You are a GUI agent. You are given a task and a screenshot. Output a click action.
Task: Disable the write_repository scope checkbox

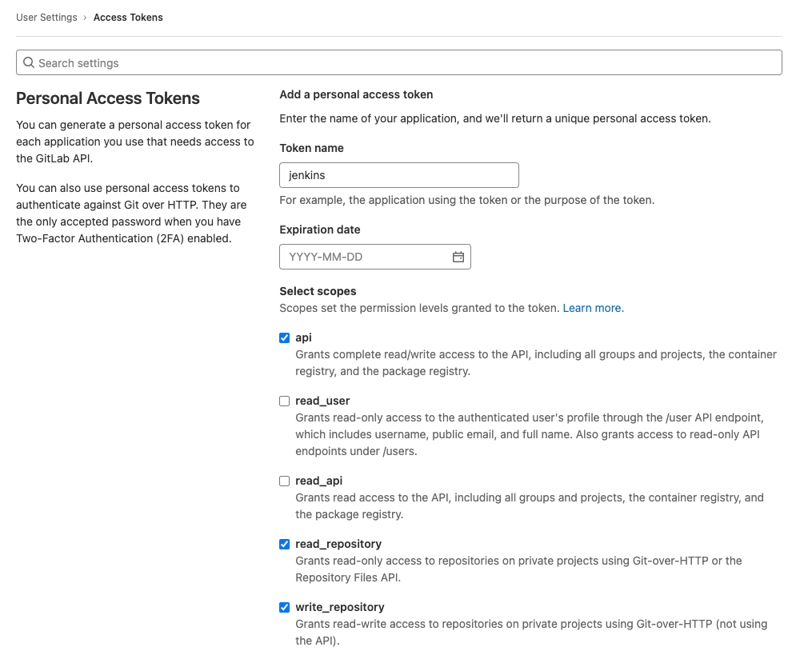coord(284,607)
